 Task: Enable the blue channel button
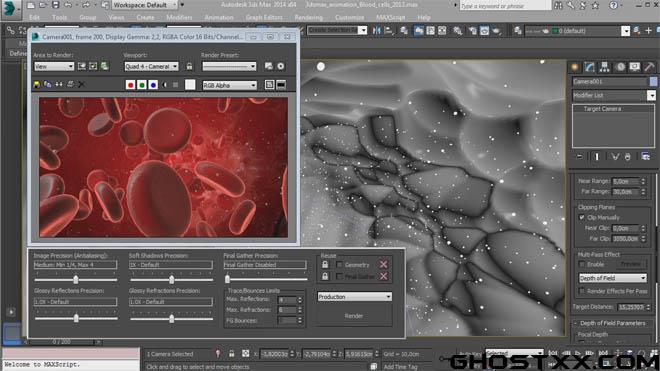pyautogui.click(x=153, y=85)
